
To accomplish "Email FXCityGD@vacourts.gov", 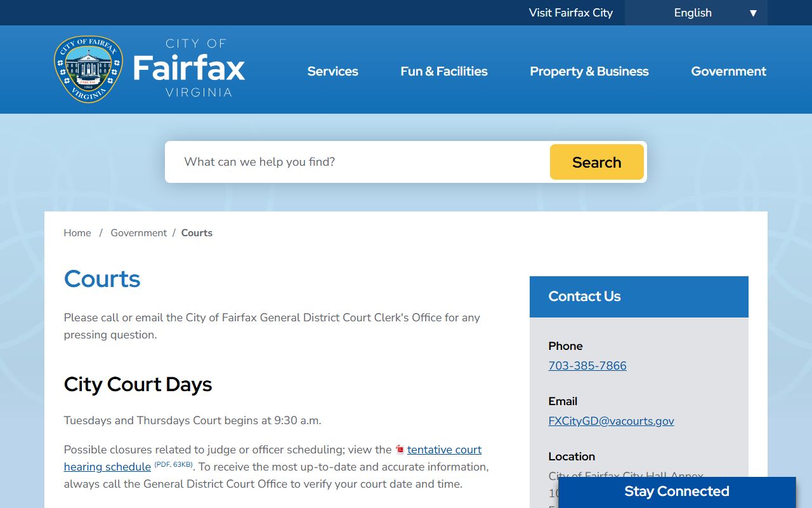I will tap(612, 421).
